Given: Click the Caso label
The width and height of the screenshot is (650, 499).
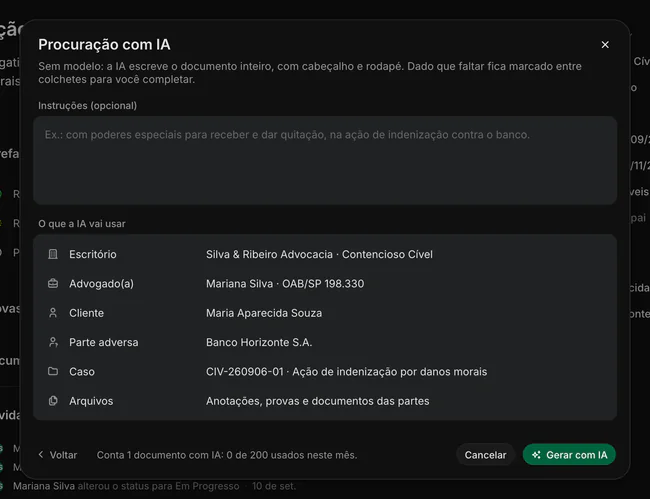Looking at the screenshot, I should tap(82, 372).
